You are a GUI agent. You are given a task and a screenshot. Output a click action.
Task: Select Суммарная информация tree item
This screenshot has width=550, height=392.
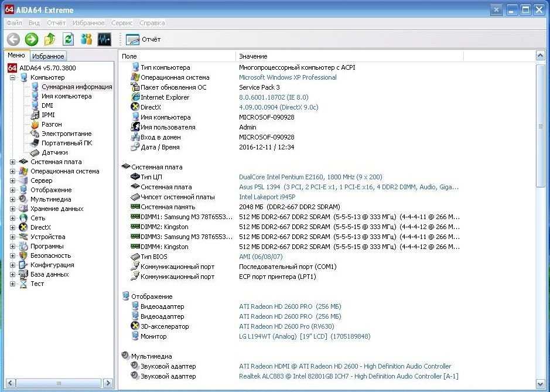(77, 87)
